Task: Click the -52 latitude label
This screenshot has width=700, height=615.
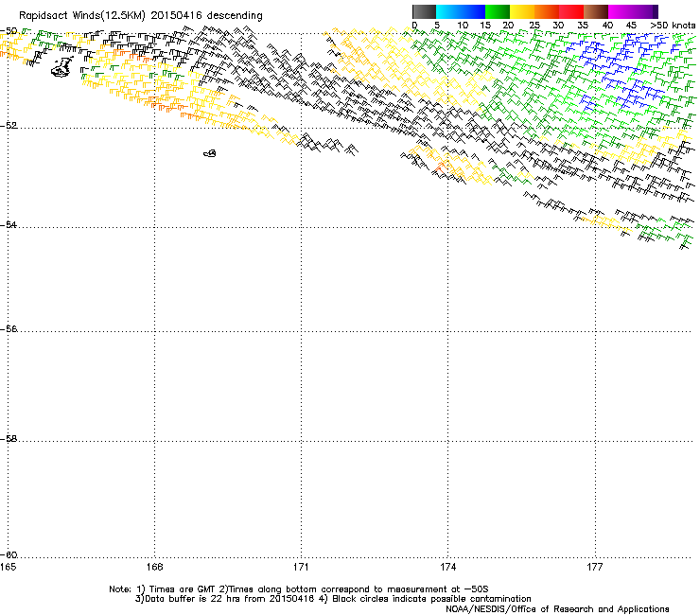Action: [9, 126]
